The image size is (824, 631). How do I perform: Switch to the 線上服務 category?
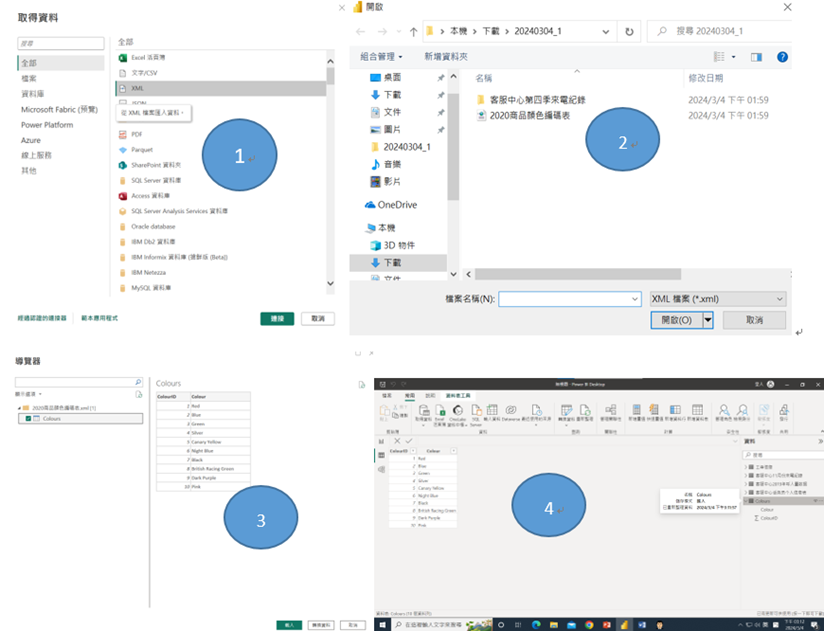point(35,156)
